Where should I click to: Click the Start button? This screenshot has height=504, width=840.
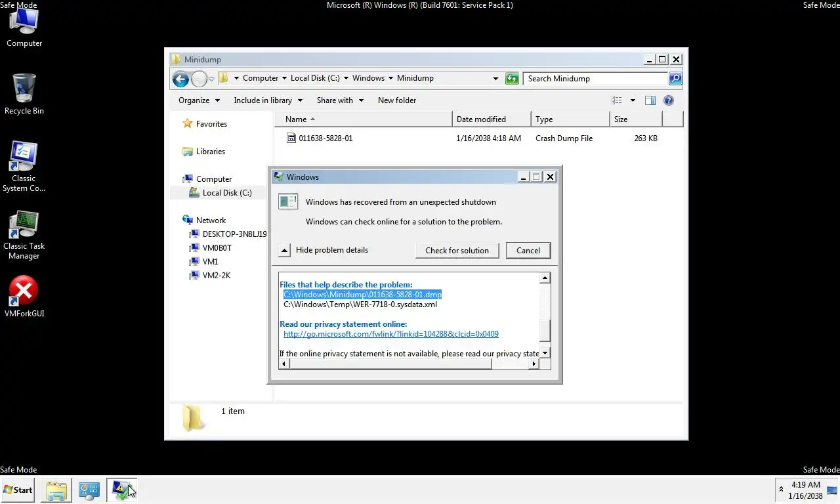point(18,490)
